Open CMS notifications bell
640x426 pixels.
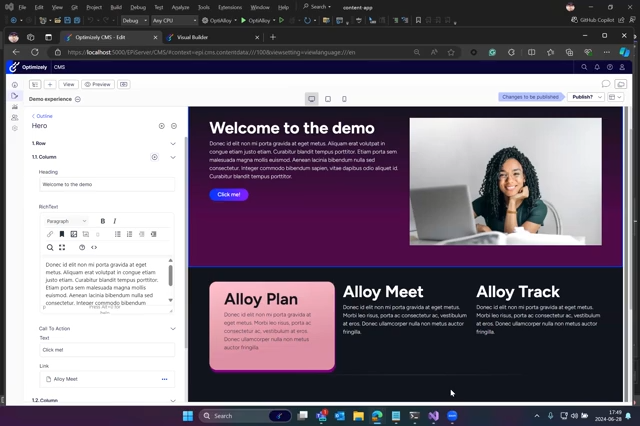tap(597, 67)
